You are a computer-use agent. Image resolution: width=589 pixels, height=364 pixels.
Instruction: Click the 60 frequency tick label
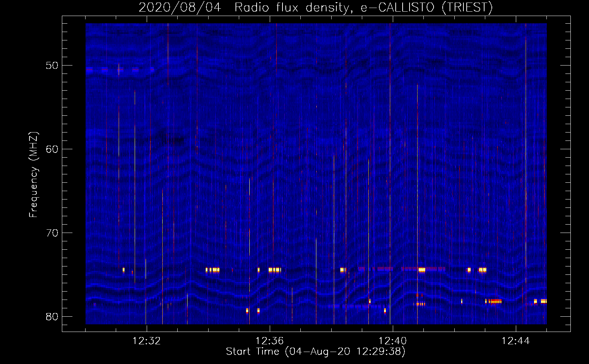(x=52, y=149)
